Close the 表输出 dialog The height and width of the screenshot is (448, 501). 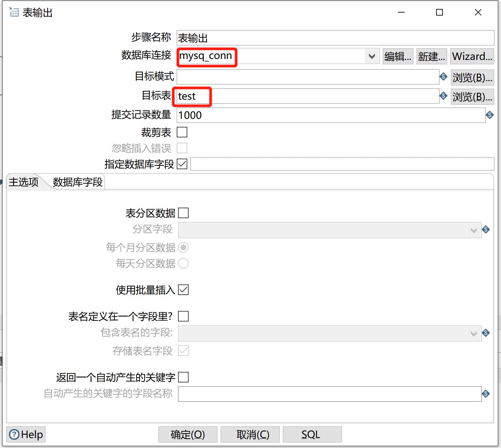478,12
